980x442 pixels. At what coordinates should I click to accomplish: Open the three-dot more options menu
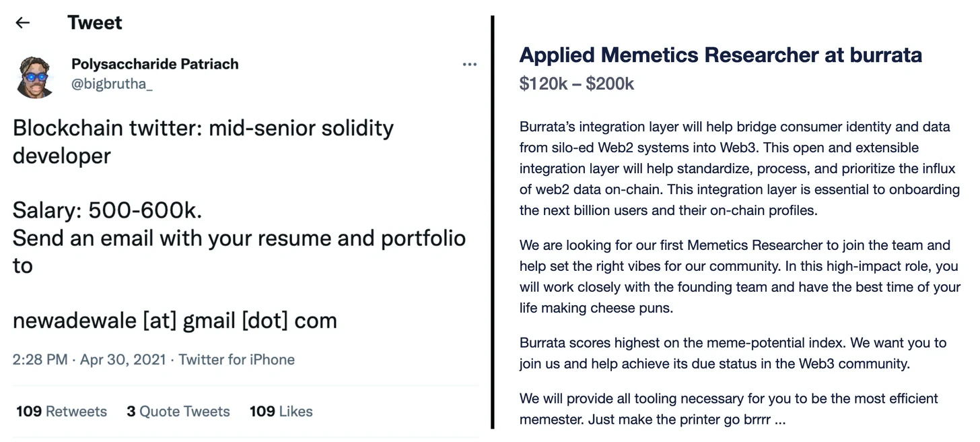(470, 65)
